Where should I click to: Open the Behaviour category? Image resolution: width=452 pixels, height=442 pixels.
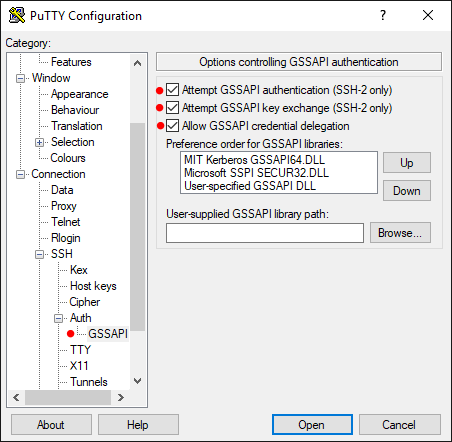click(x=75, y=110)
